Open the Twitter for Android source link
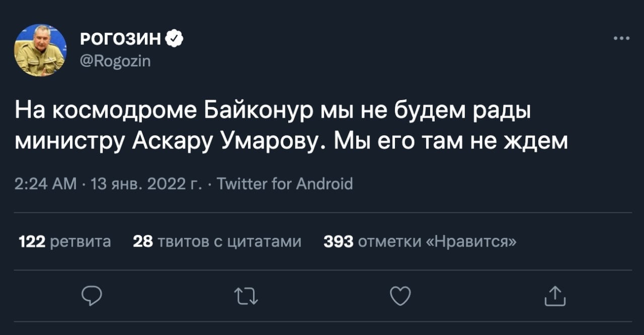The height and width of the screenshot is (335, 644). (284, 184)
